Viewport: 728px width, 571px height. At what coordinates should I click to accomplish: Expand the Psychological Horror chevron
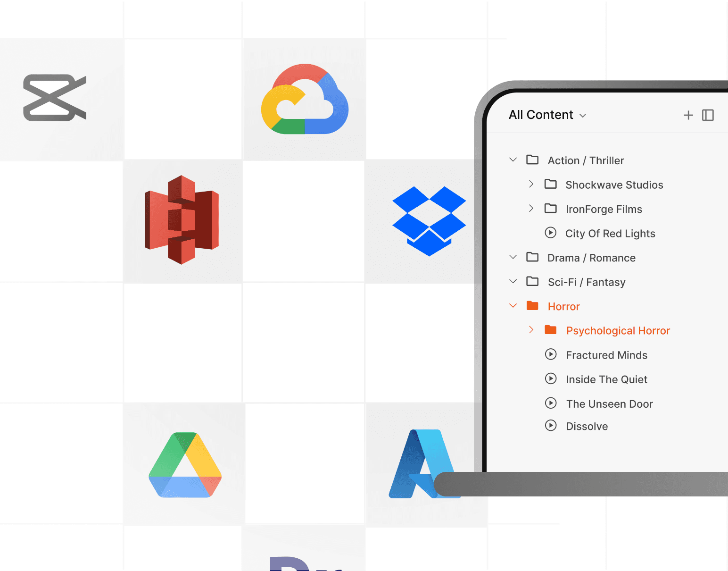(531, 330)
